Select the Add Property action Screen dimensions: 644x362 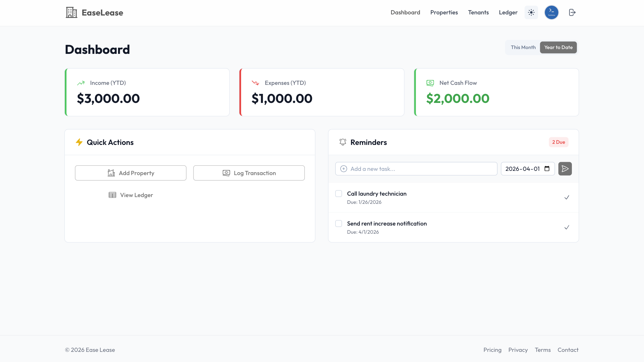click(x=130, y=173)
